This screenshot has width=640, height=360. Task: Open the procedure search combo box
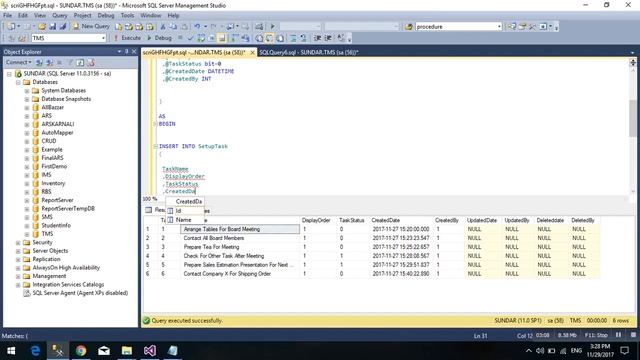[x=458, y=27]
